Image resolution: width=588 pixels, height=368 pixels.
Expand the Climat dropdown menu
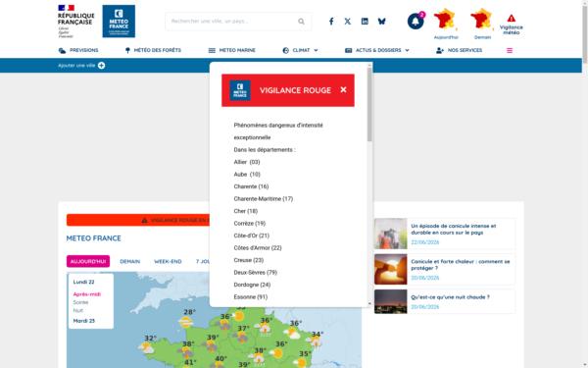[300, 50]
